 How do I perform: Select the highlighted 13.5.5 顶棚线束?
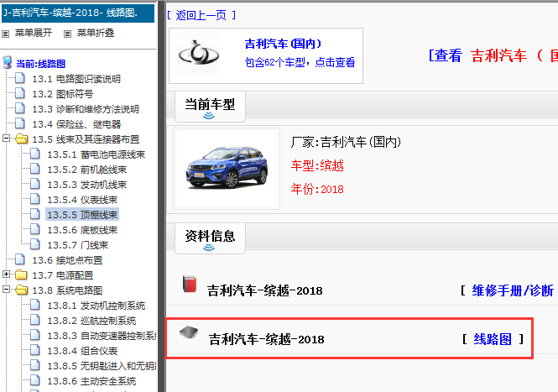[82, 215]
